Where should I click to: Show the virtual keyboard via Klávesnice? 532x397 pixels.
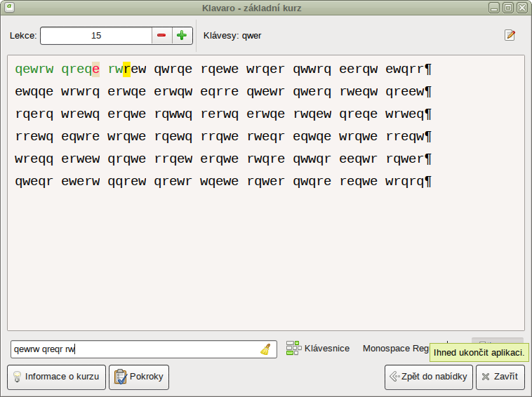click(x=317, y=348)
